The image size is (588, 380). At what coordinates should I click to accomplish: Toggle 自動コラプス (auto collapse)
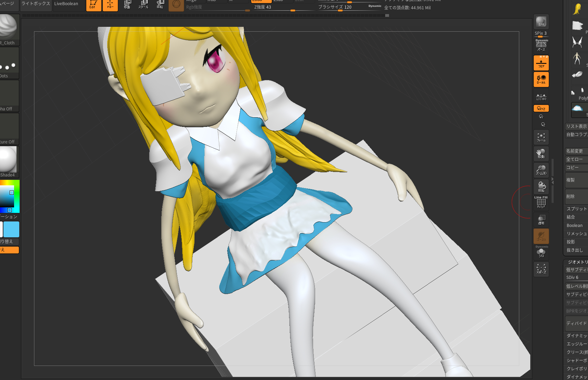[576, 135]
